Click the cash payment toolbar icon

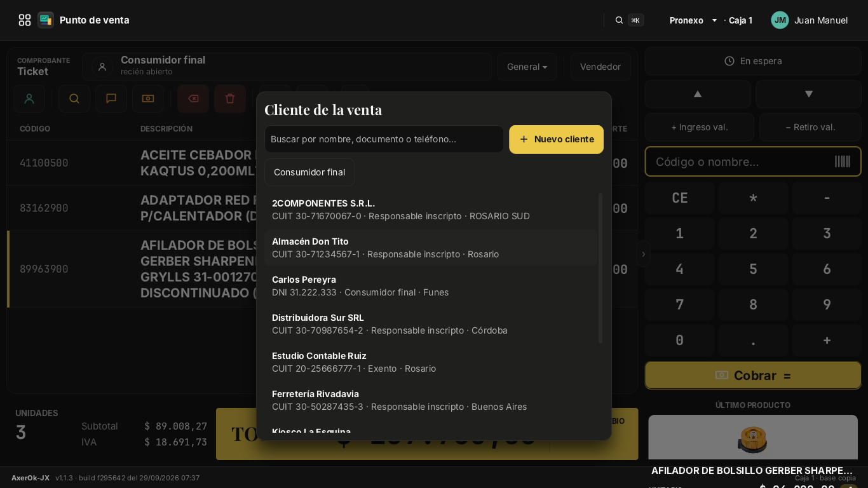pyautogui.click(x=148, y=98)
